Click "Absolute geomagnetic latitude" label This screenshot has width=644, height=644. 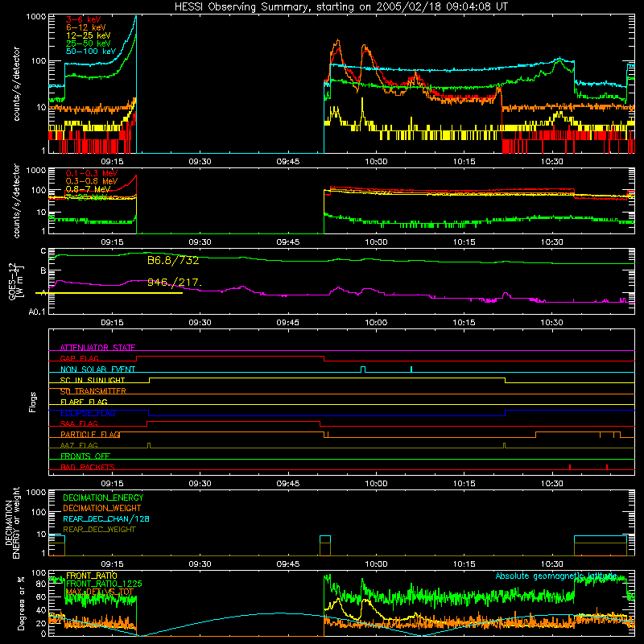(556, 576)
